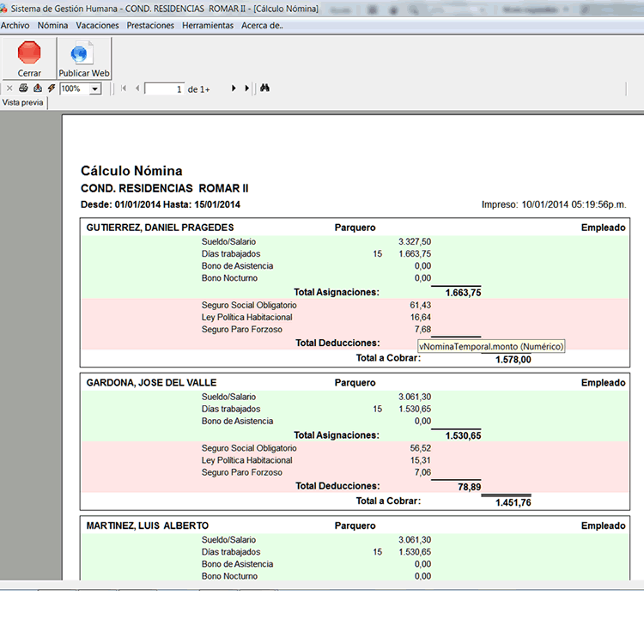This screenshot has width=644, height=644.
Task: Open the Archivo menu
Action: pyautogui.click(x=15, y=26)
